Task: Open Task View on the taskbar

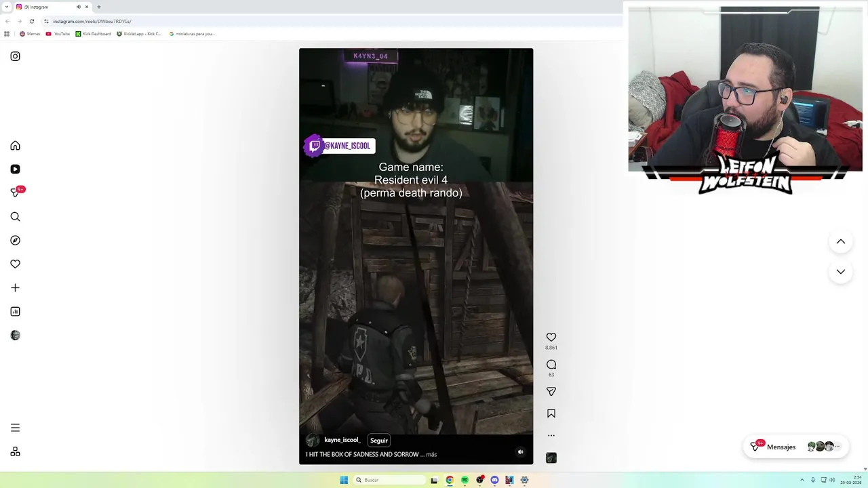Action: (434, 480)
